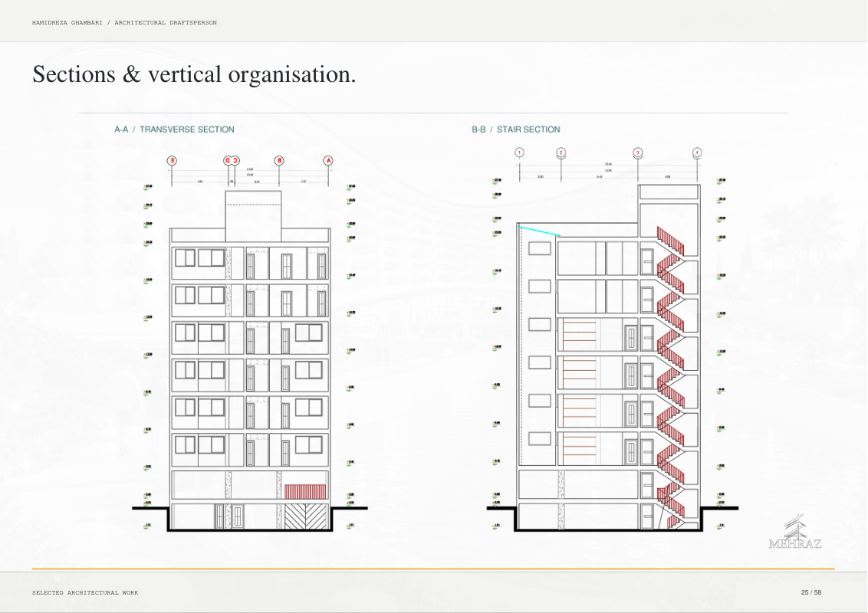
Task: Click grid bubble 1 above the stair section
Action: [519, 152]
